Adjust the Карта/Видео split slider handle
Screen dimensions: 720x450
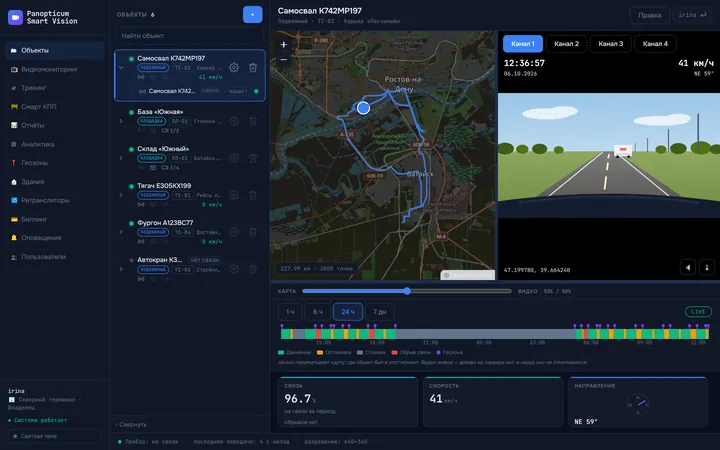pos(407,291)
